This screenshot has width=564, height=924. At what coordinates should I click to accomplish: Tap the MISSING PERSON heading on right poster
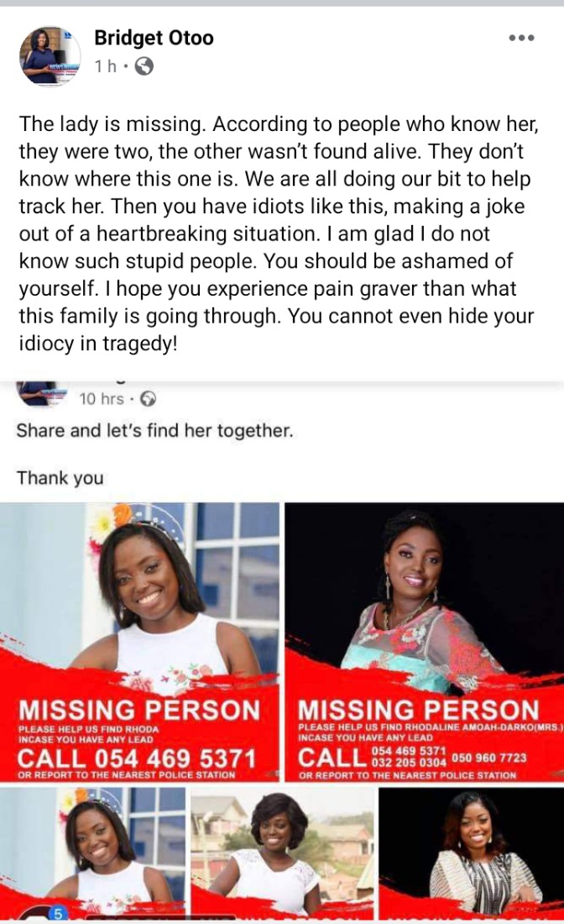coord(419,710)
